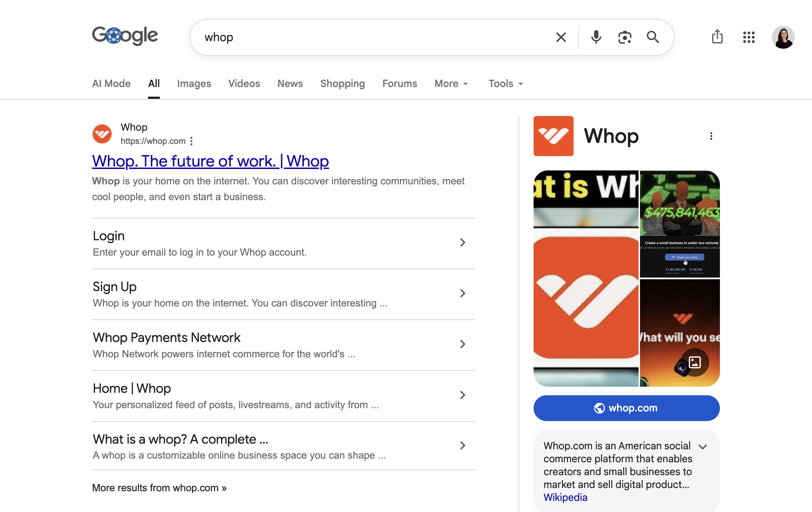Open more images gallery icon

pyautogui.click(x=695, y=362)
